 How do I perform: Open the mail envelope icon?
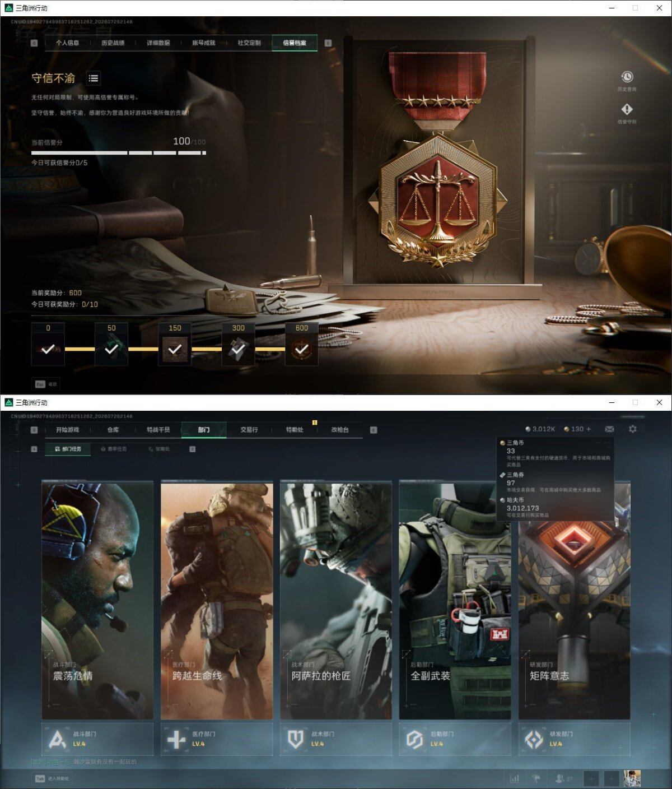[609, 429]
